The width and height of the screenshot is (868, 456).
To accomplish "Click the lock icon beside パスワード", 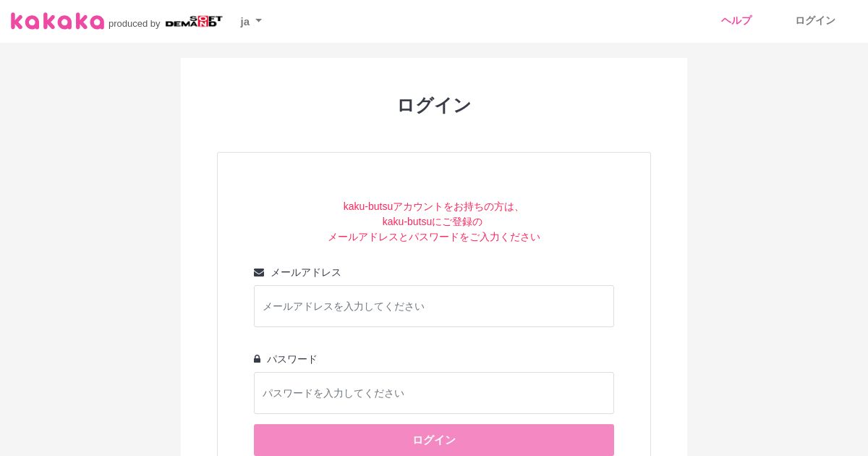I will (257, 359).
